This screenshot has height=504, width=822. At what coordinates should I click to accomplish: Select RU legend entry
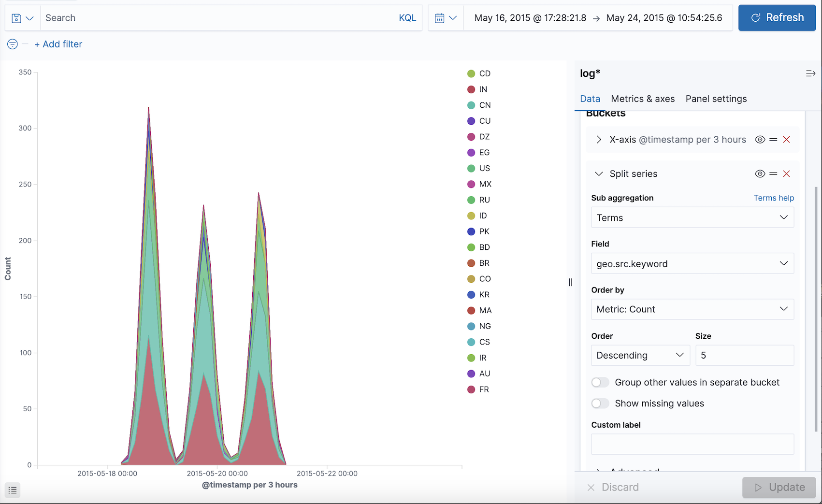click(478, 200)
